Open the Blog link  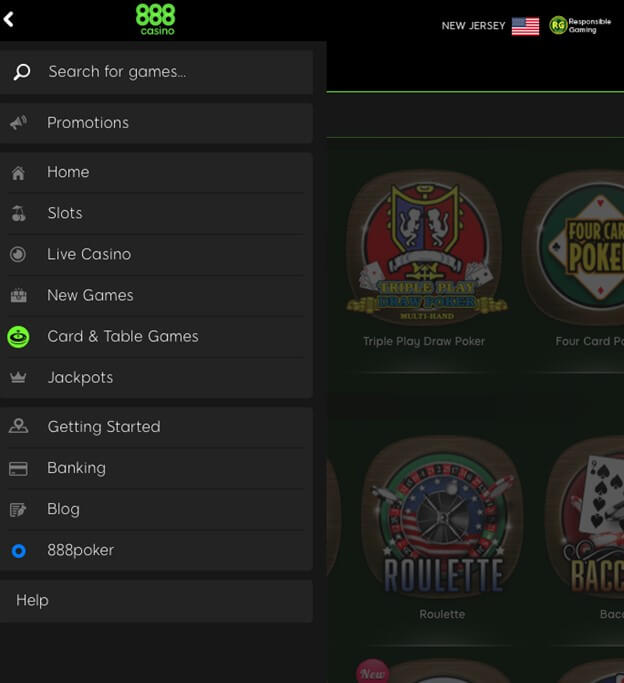point(156,509)
